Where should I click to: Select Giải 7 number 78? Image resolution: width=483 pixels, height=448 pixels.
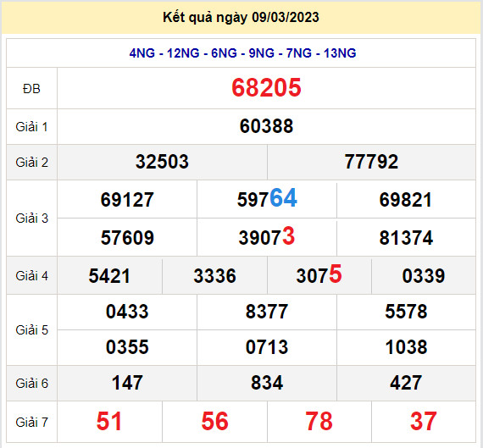[319, 422]
